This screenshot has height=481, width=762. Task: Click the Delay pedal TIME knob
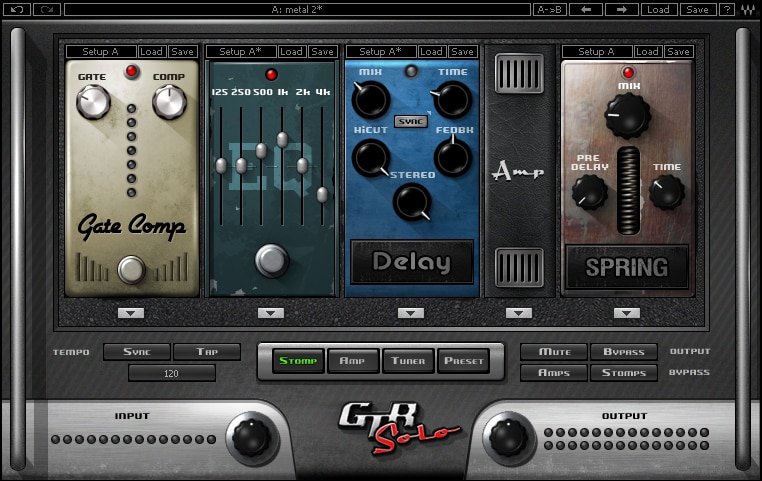click(x=452, y=100)
